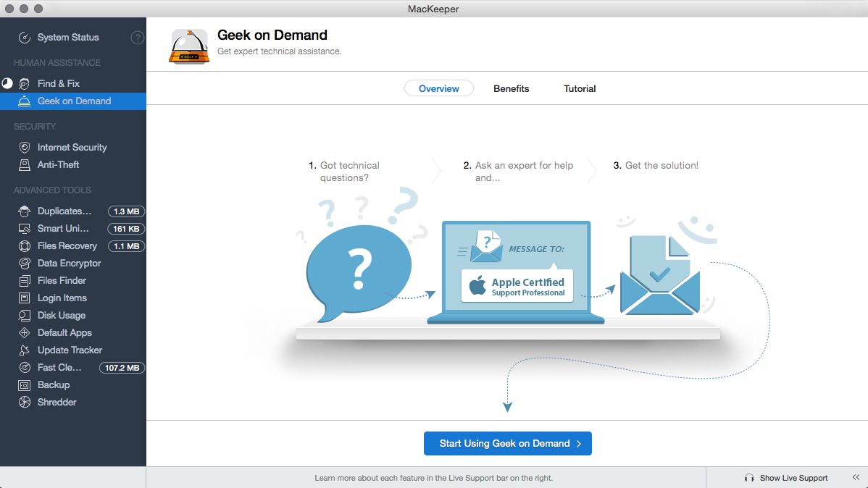Open the Tutorial tab

click(580, 88)
